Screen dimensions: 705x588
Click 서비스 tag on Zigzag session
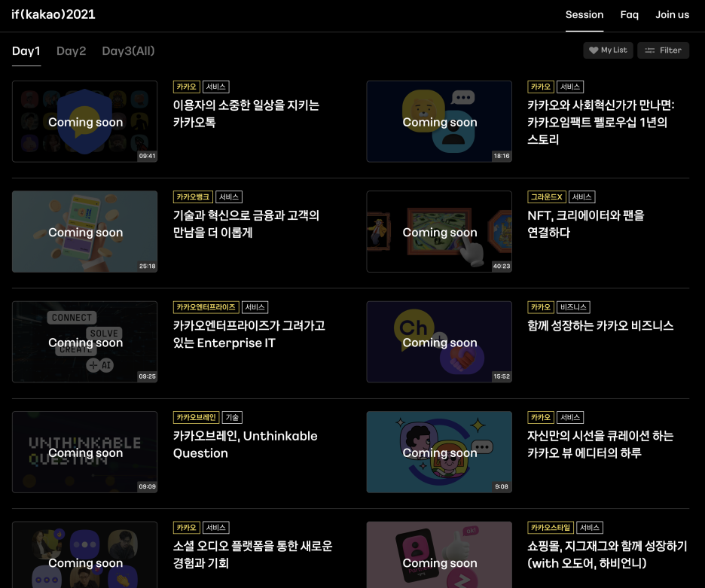pyautogui.click(x=590, y=527)
